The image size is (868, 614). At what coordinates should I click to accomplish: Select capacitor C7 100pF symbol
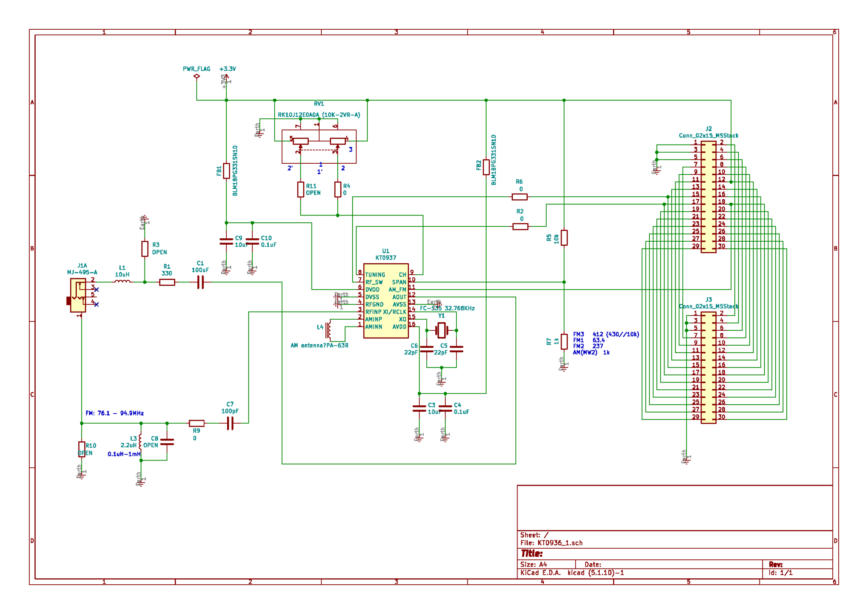tap(230, 423)
